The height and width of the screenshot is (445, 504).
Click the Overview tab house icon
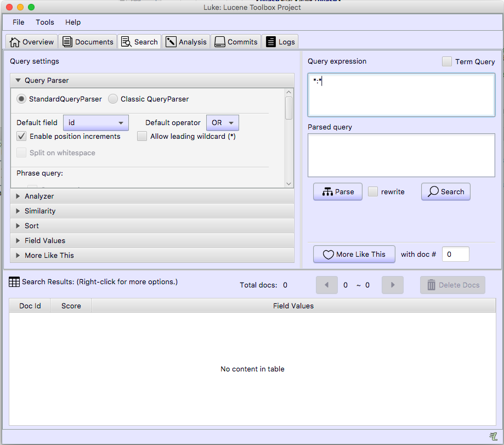(14, 42)
